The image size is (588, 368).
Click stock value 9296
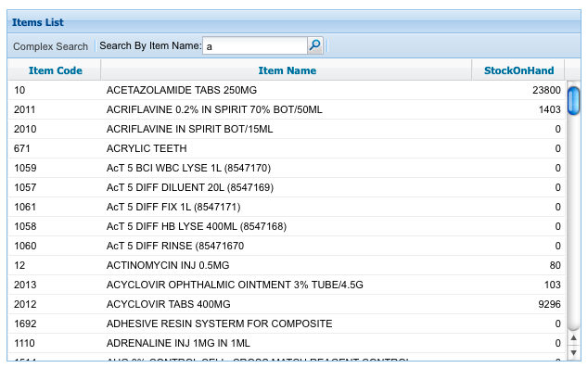point(549,304)
